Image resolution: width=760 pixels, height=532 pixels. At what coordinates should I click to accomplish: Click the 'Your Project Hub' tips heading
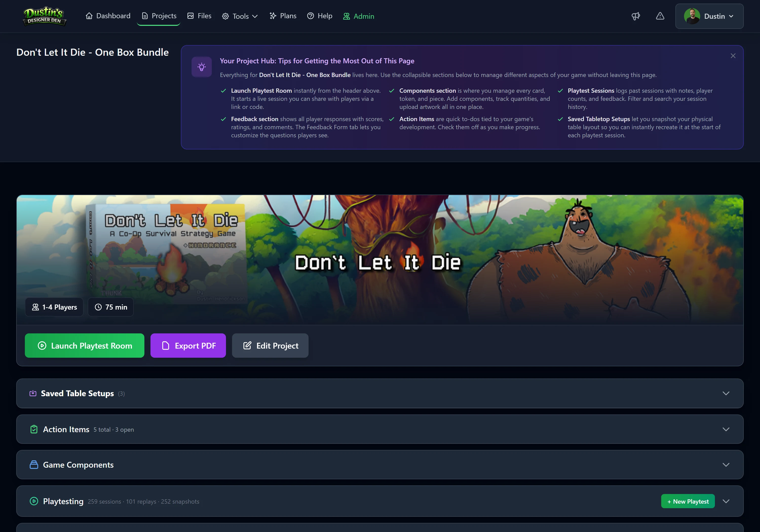[x=317, y=61]
